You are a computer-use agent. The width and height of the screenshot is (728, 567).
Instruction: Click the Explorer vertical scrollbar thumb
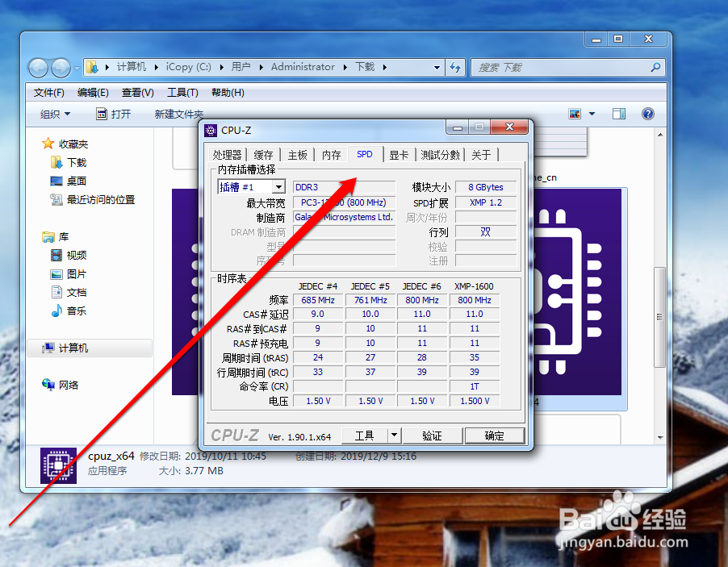(659, 317)
